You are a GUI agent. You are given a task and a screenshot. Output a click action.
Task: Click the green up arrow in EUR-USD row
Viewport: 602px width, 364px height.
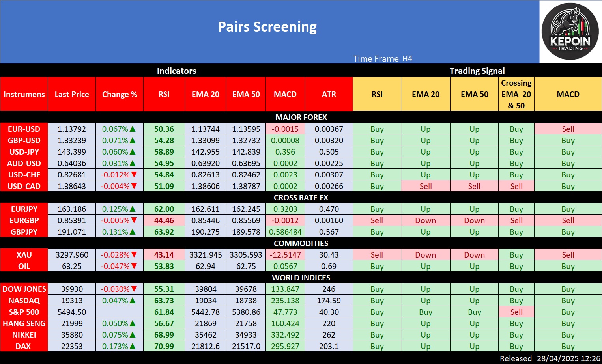pyautogui.click(x=133, y=129)
